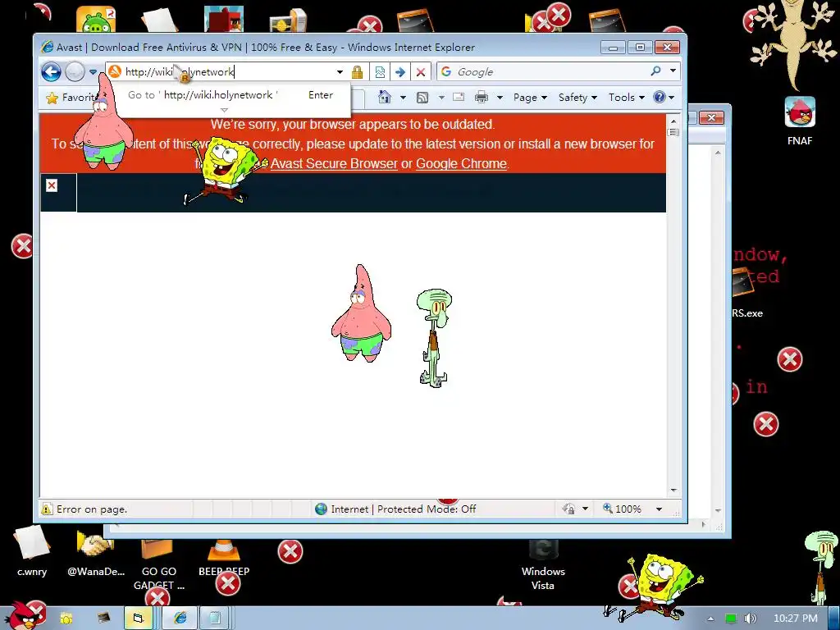Open the Feeds dropdown arrow
Image resolution: width=840 pixels, height=630 pixels.
click(x=441, y=98)
